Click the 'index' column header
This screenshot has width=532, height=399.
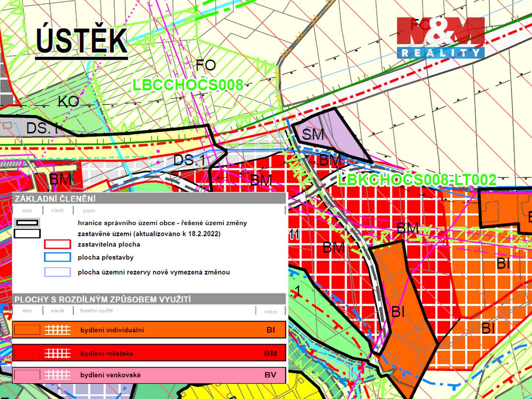[x=270, y=311]
